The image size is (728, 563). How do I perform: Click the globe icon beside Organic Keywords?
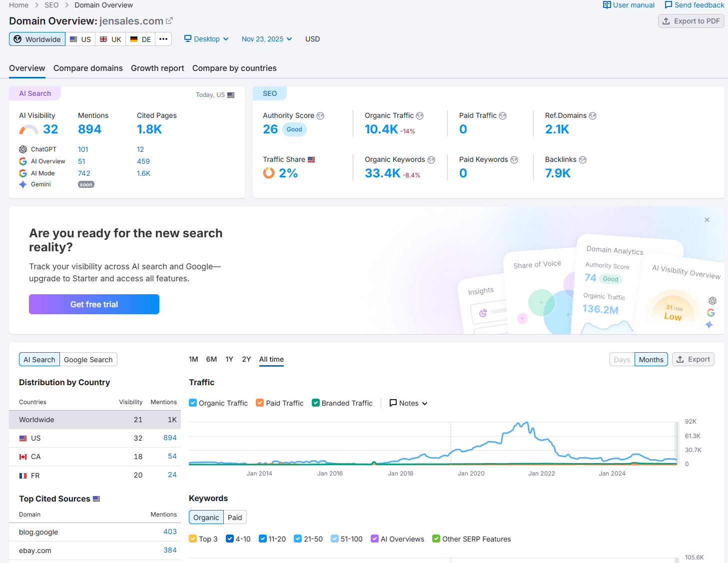pyautogui.click(x=431, y=160)
